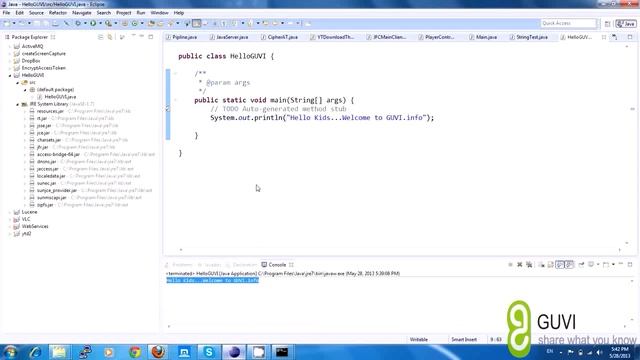Select HelloGUVI.java in Package Explorer

click(x=60, y=97)
